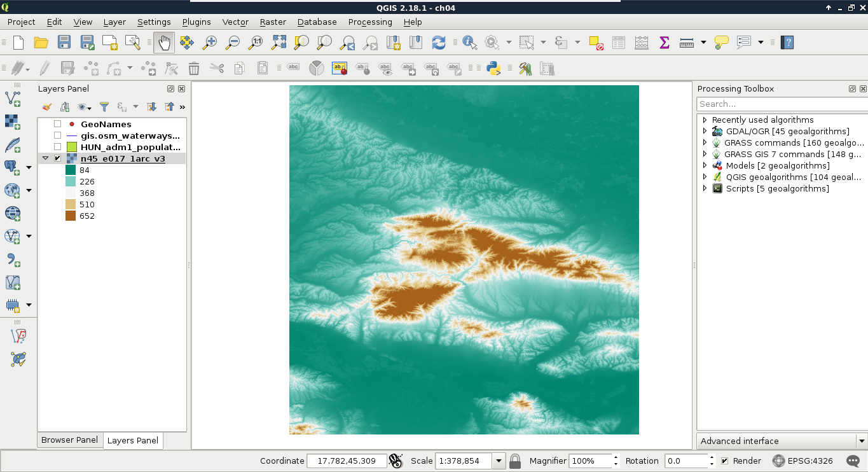
Task: Toggle the n45_e017_1arc_v3 layer visibility checkbox
Action: tap(58, 159)
